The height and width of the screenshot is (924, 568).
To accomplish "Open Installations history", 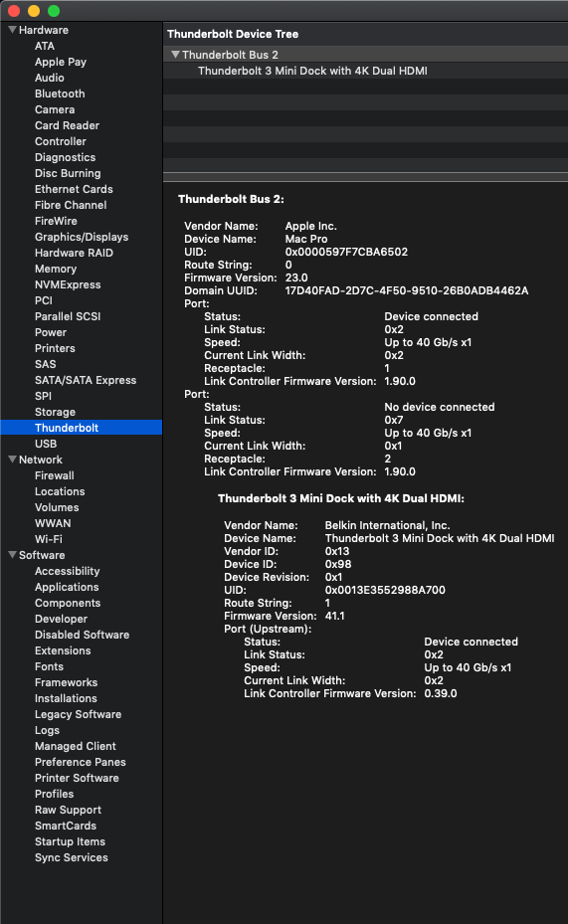I will (x=66, y=698).
